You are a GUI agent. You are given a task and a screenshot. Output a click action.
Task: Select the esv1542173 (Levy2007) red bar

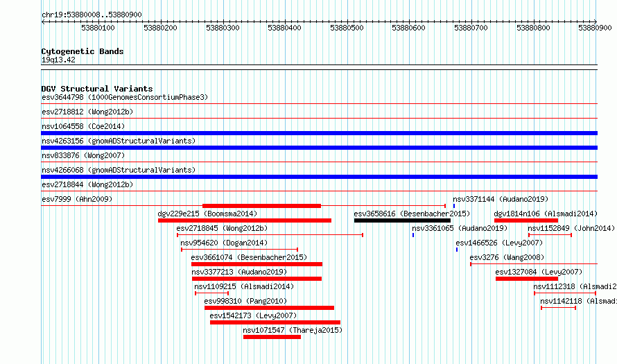coord(275,322)
